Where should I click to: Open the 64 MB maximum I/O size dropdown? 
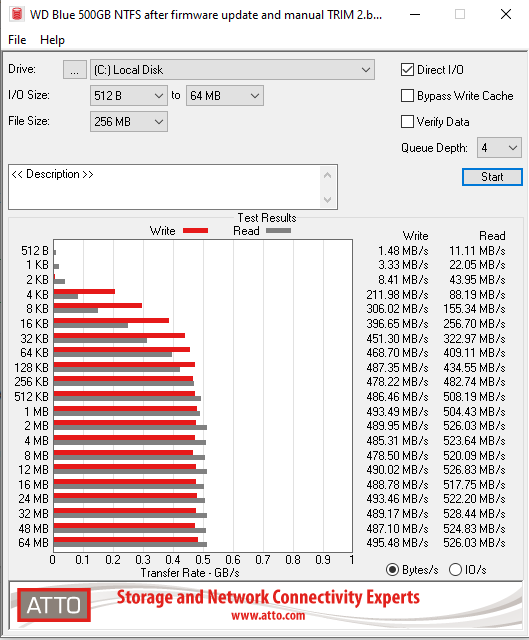224,96
